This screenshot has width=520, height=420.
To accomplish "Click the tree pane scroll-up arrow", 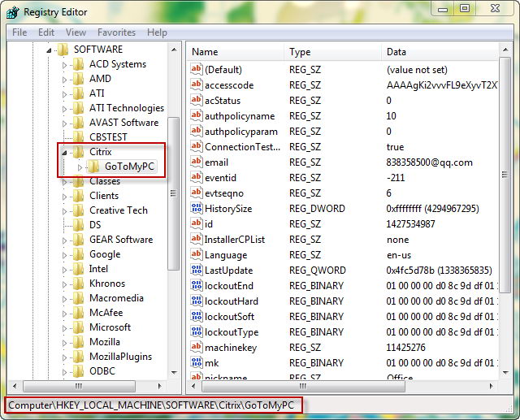I will pyautogui.click(x=174, y=50).
